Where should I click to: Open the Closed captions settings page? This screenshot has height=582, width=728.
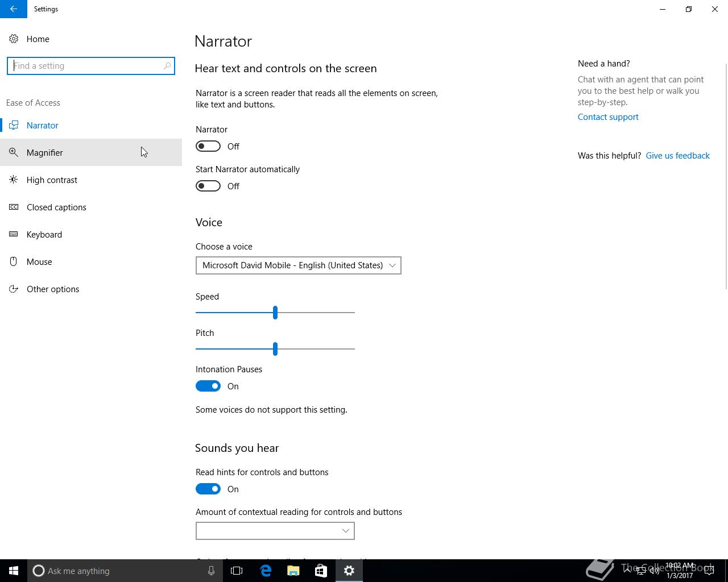91,207
